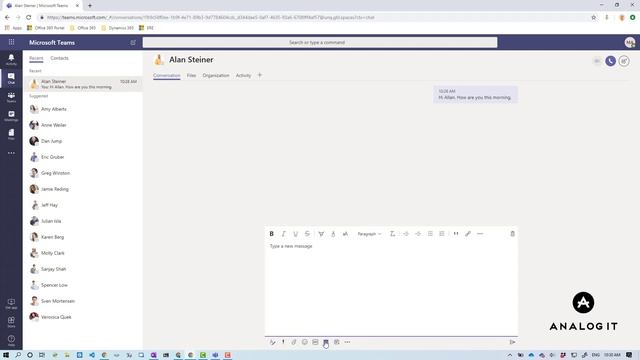The image size is (640, 360).
Task: Open the Files tab for Alan Steiner
Action: [x=191, y=76]
